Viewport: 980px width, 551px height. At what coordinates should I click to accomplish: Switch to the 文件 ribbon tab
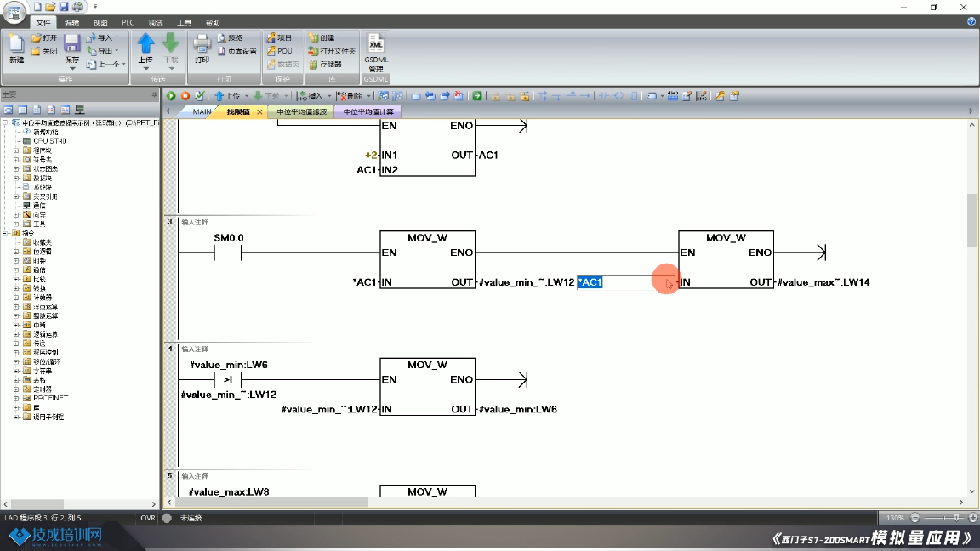click(x=43, y=22)
